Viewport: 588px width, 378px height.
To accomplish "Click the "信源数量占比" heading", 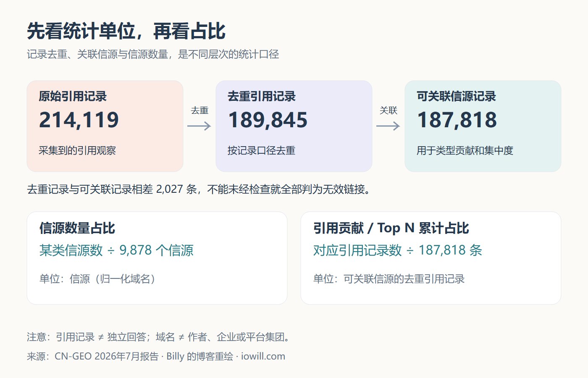I will pyautogui.click(x=77, y=228).
